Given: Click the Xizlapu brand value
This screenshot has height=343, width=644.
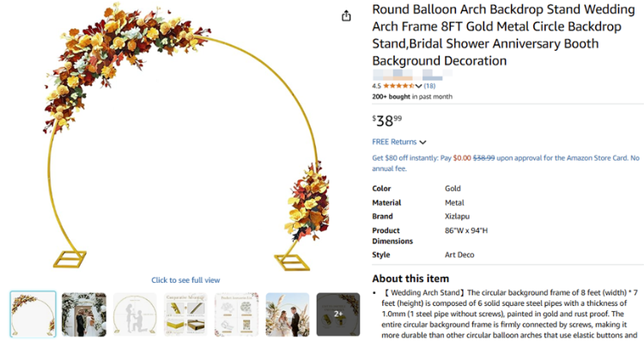Looking at the screenshot, I should (457, 217).
